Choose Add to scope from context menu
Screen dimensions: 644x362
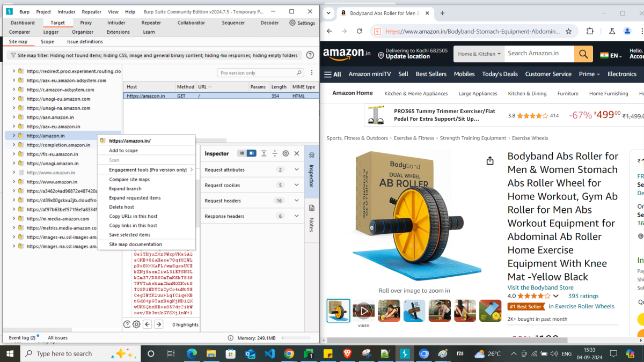click(146, 151)
